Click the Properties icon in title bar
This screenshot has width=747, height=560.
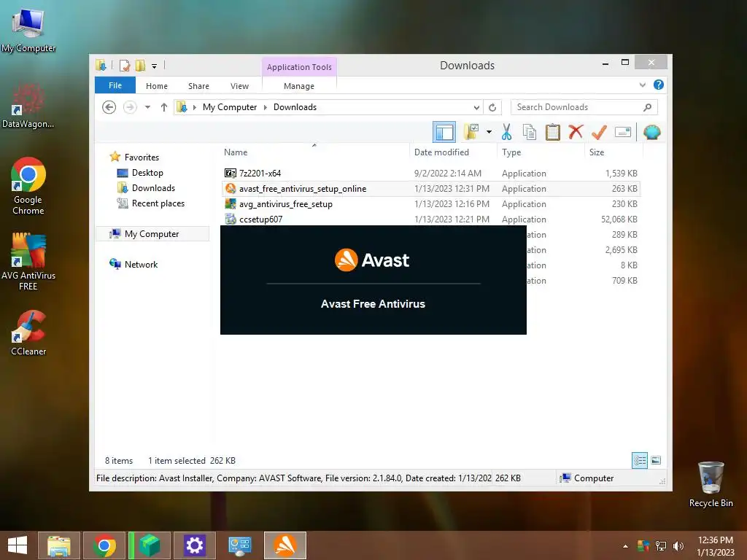click(x=125, y=65)
